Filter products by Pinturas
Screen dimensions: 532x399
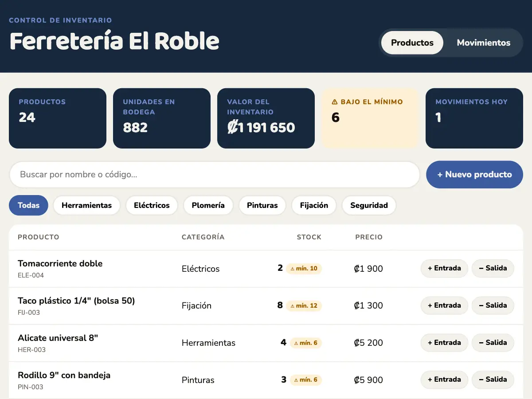coord(262,205)
